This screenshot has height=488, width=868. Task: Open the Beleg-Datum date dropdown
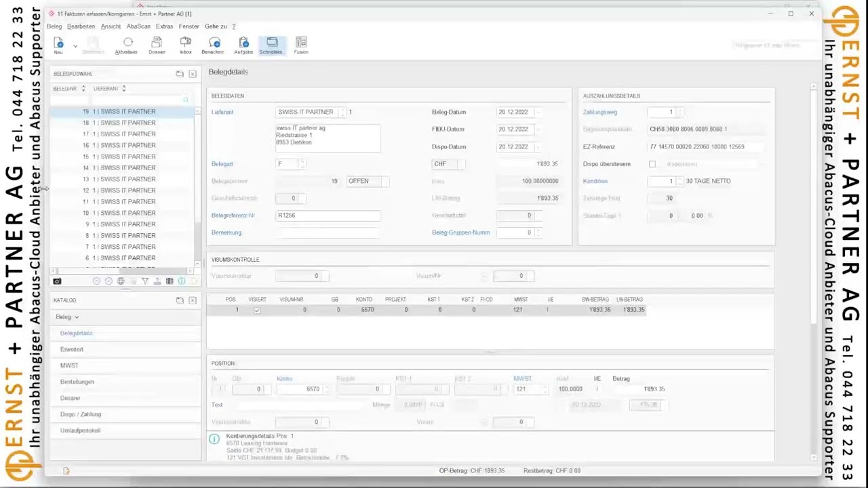pos(539,112)
